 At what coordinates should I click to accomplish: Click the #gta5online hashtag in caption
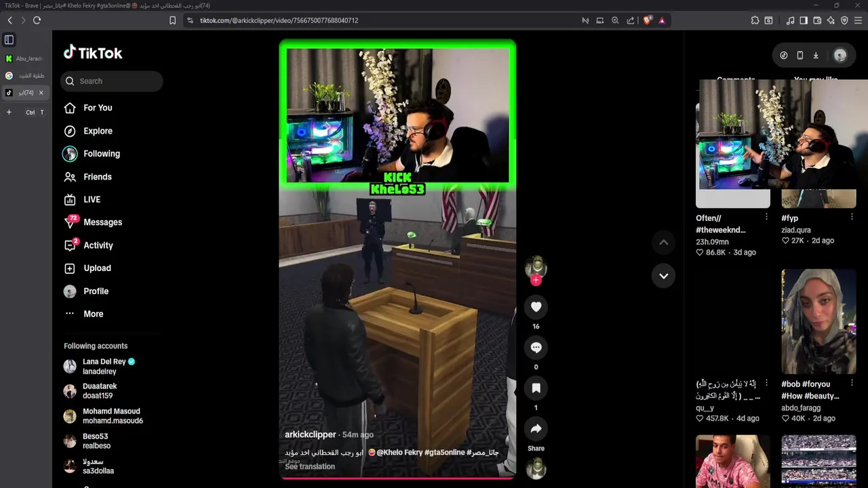click(x=444, y=452)
